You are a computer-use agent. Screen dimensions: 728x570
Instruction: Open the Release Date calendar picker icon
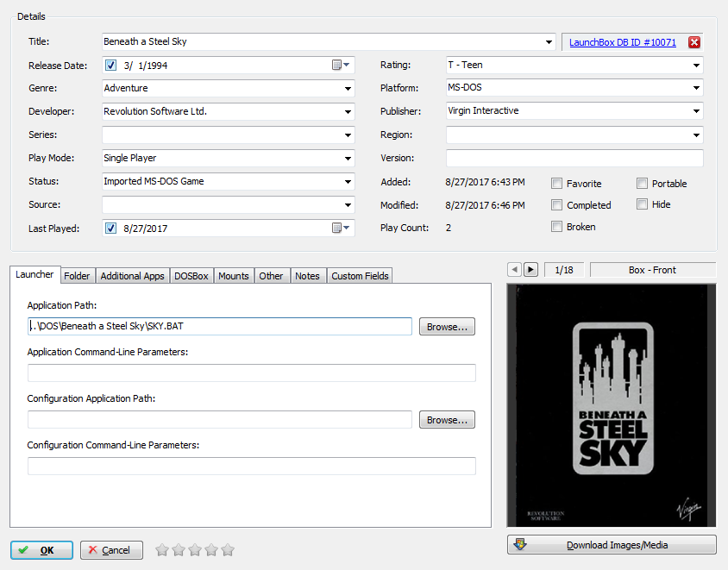(x=341, y=65)
